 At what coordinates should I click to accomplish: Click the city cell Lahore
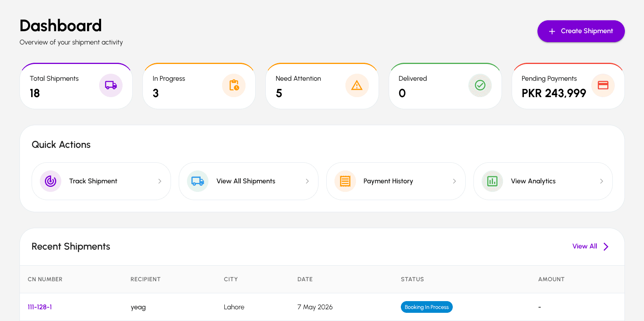(x=234, y=307)
